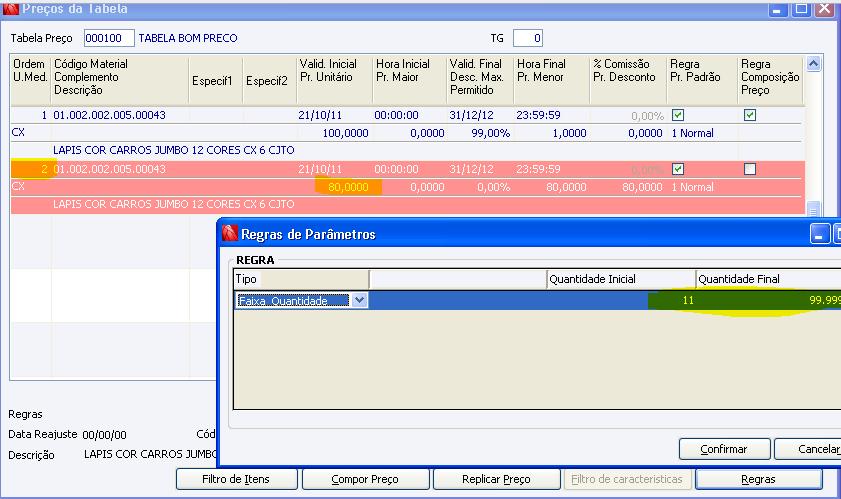Screen dimensions: 841x499
Task: Select material code in row 1
Action: 109,115
